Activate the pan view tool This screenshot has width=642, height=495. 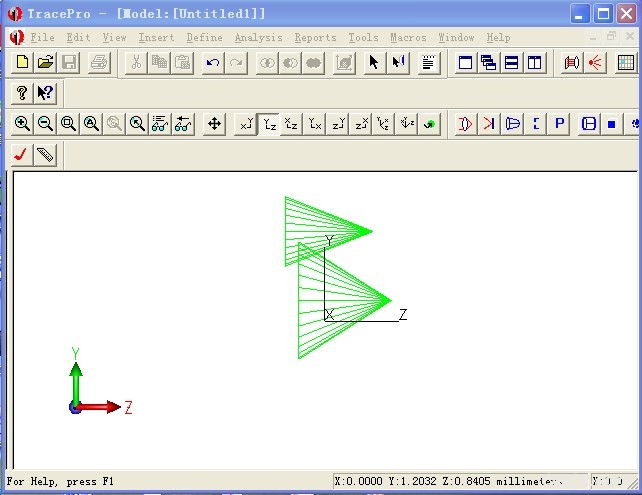pos(214,124)
